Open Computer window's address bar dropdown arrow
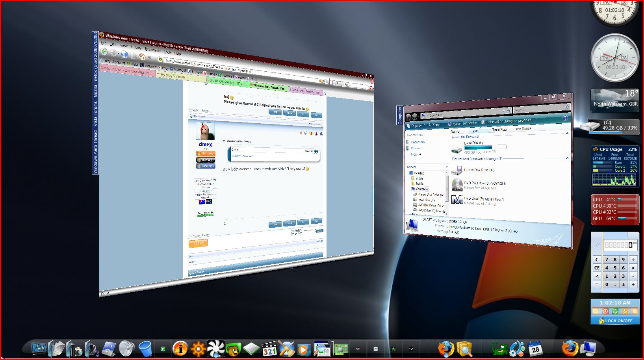The image size is (644, 360). click(x=504, y=111)
